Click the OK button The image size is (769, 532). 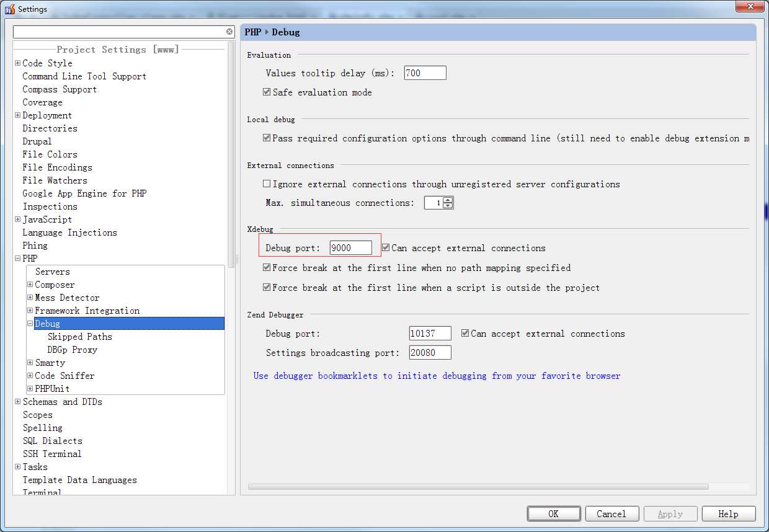tap(554, 513)
